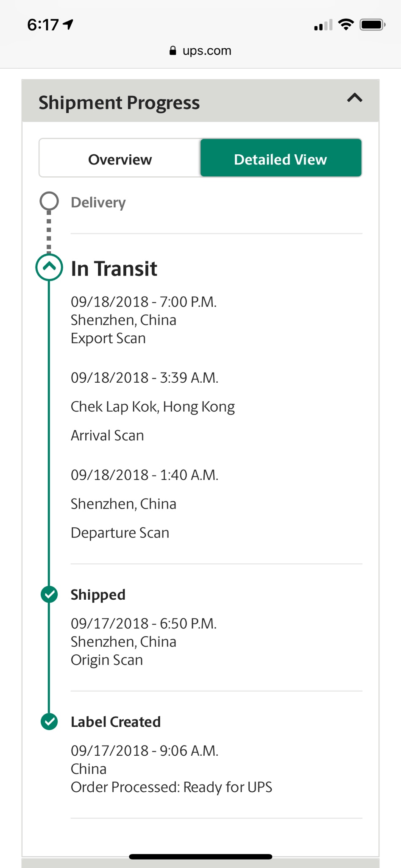Tap the cellular signal bars icon
Screen dimensions: 401x868
pyautogui.click(x=323, y=25)
